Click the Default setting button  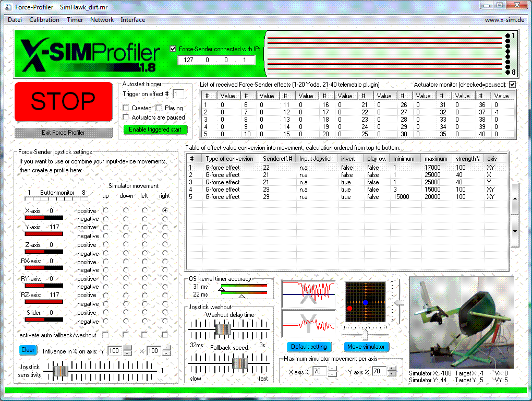pyautogui.click(x=309, y=347)
